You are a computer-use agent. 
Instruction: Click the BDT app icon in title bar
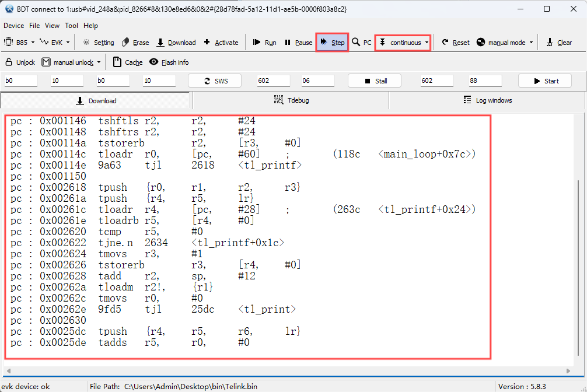[x=9, y=9]
